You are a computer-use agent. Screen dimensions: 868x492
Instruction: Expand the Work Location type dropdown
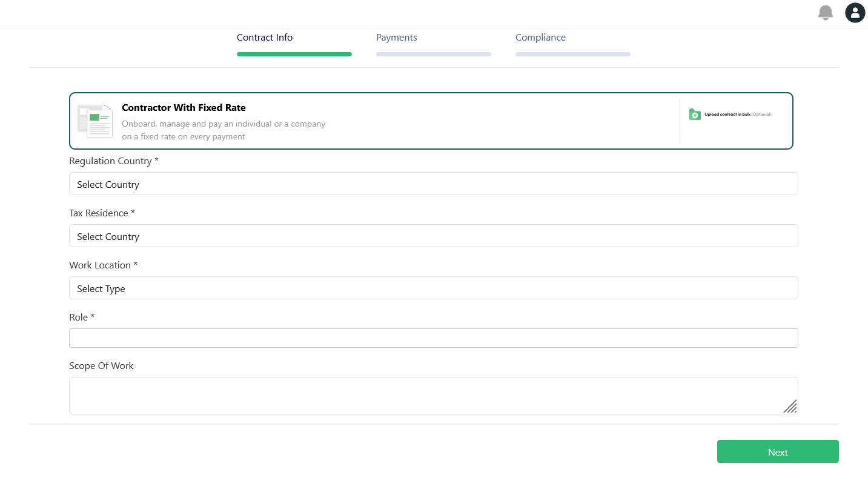434,288
